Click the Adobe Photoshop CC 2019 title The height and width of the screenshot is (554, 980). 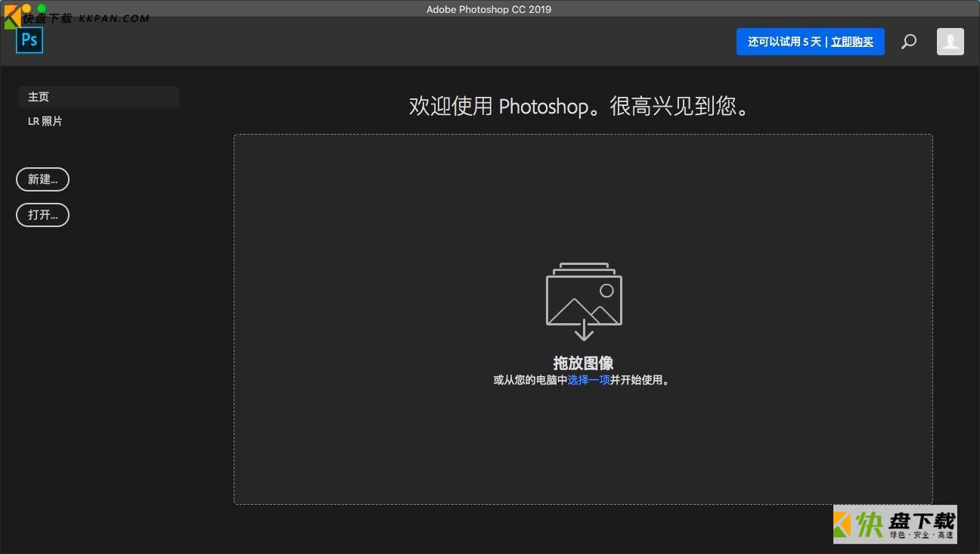coord(488,9)
